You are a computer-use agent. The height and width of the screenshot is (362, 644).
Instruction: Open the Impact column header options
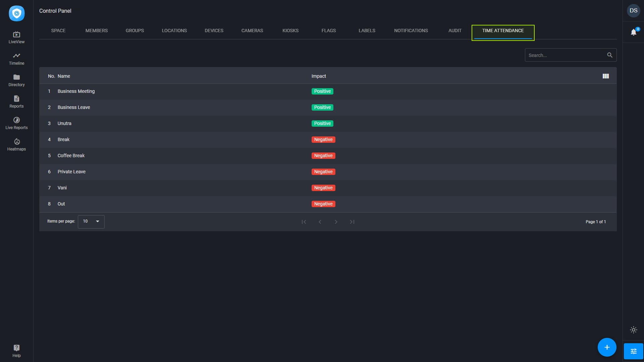point(319,76)
